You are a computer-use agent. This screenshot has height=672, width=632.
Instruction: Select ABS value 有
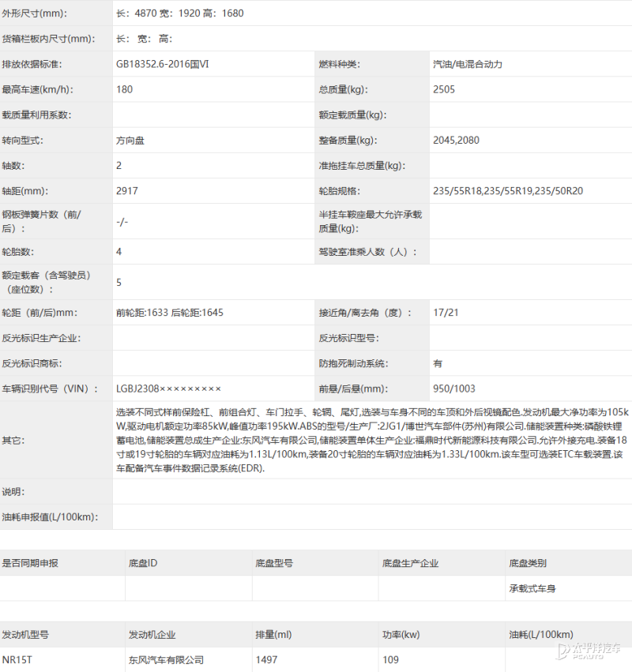(438, 363)
